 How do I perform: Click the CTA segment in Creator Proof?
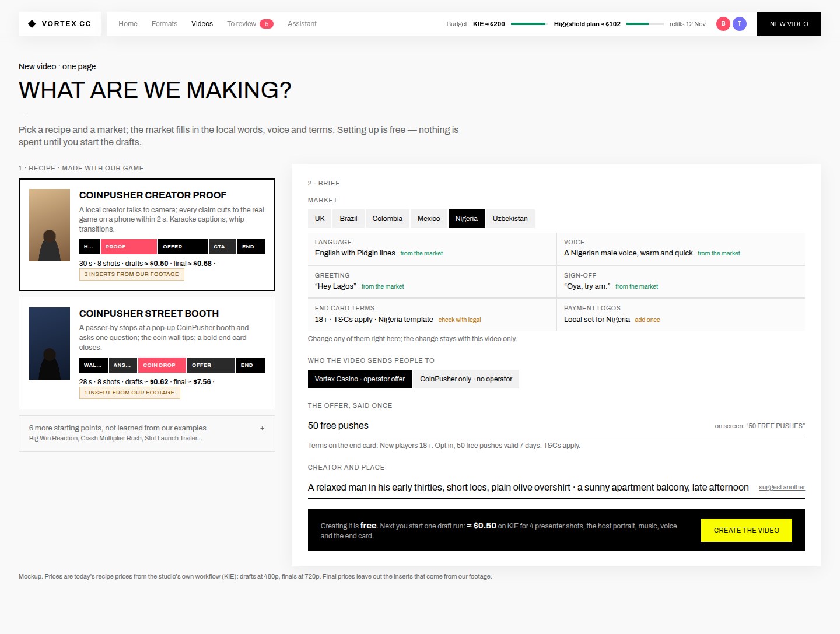click(x=222, y=247)
